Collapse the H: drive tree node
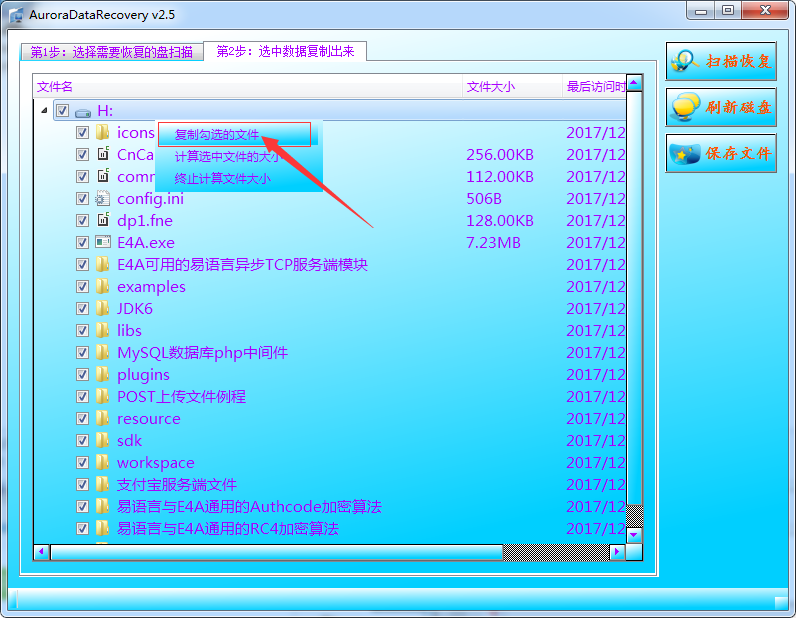Image resolution: width=796 pixels, height=618 pixels. tap(44, 110)
